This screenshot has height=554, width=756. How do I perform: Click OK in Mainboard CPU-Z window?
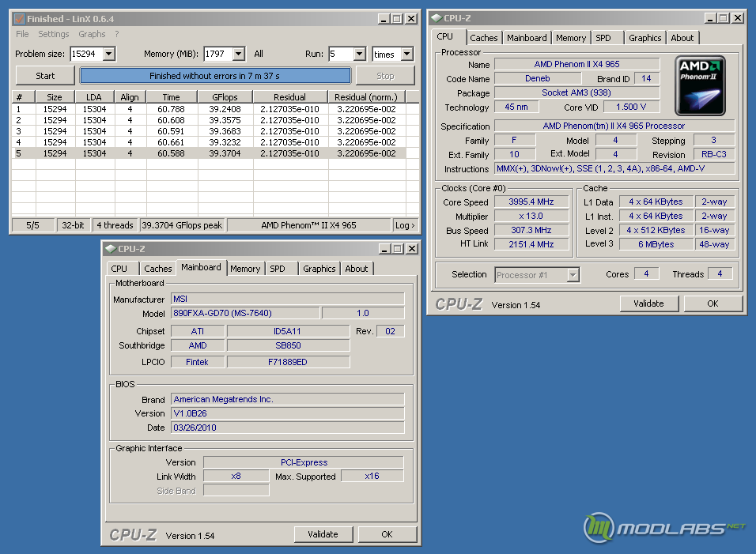coord(387,534)
